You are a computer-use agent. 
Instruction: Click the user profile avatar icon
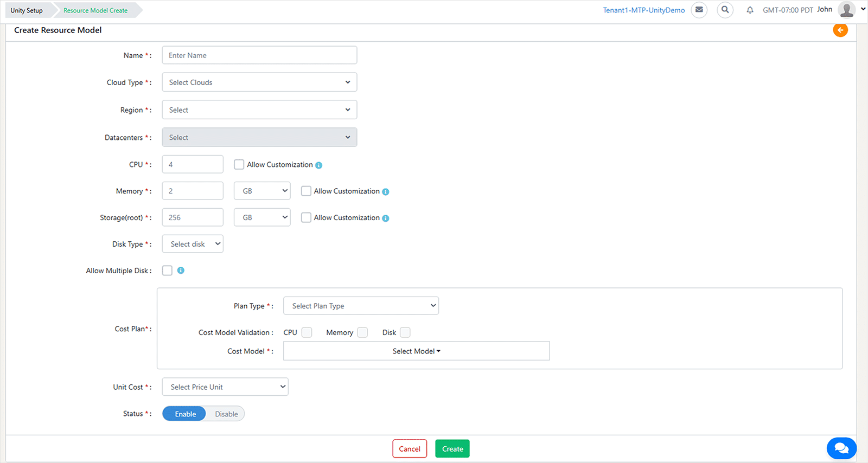pyautogui.click(x=846, y=10)
